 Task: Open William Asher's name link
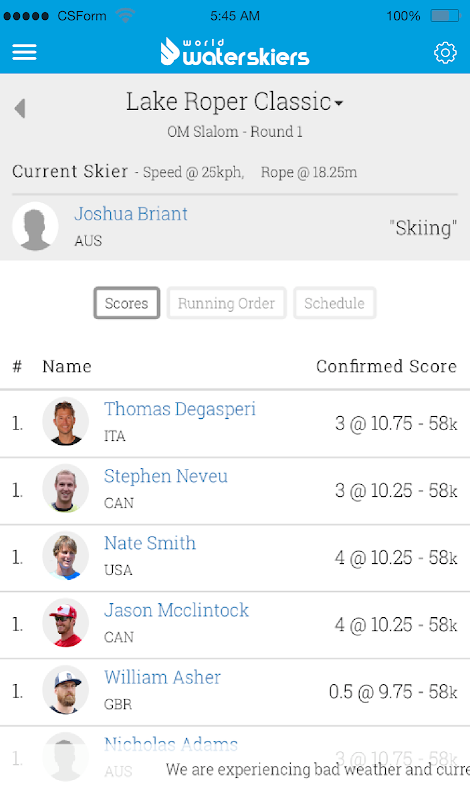[162, 678]
